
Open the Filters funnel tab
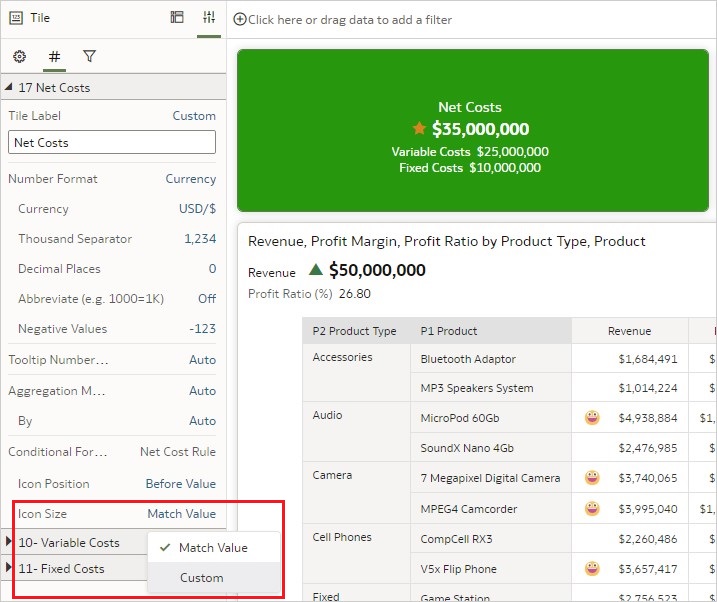pos(89,57)
